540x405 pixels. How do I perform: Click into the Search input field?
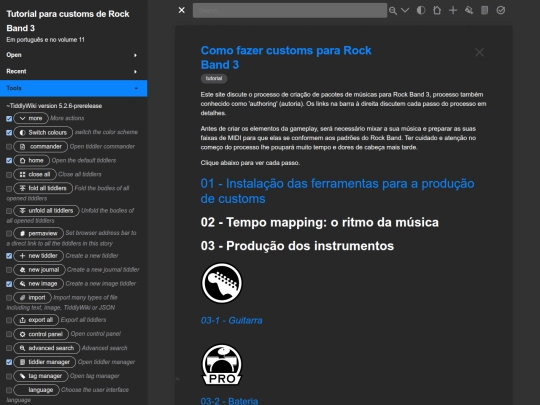(290, 10)
